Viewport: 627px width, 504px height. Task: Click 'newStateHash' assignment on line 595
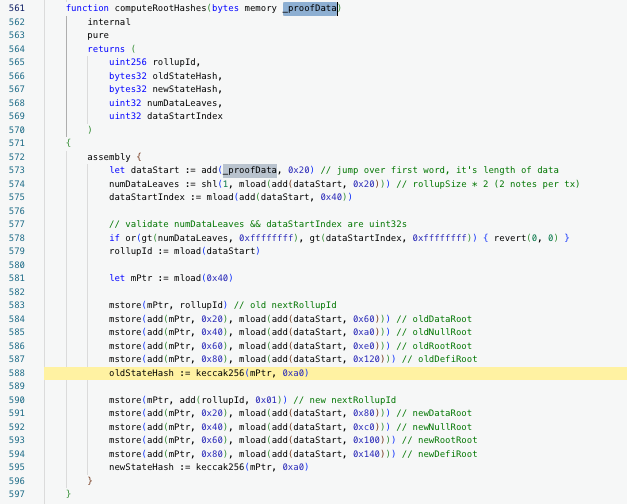(141, 467)
